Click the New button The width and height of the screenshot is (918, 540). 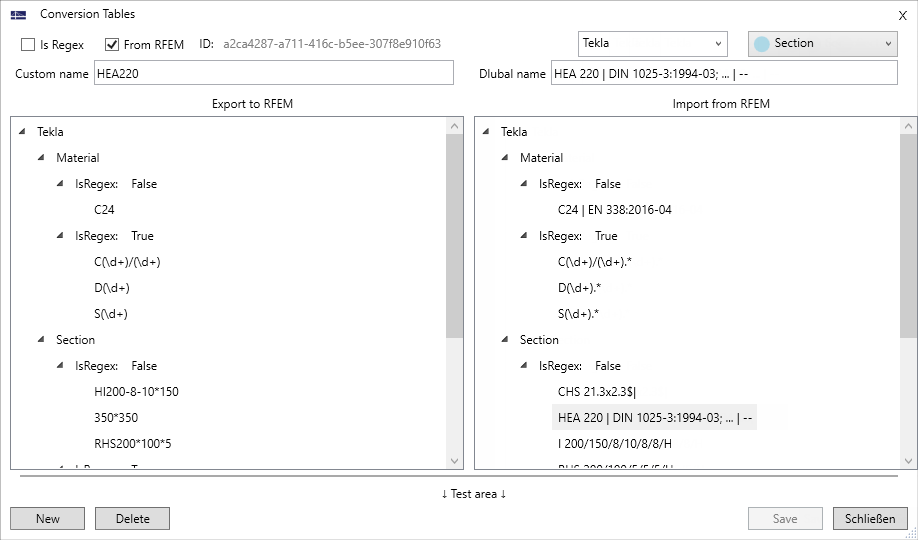click(47, 519)
